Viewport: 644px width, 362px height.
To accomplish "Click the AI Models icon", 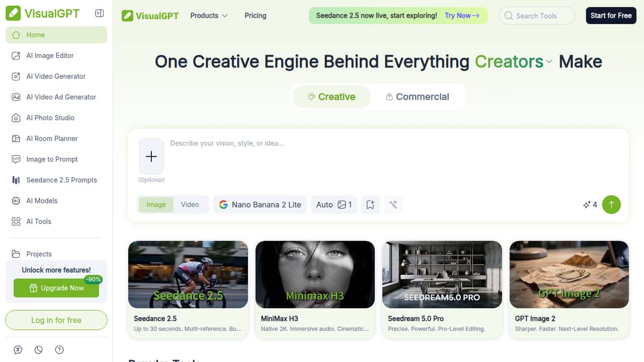I will pyautogui.click(x=16, y=201).
